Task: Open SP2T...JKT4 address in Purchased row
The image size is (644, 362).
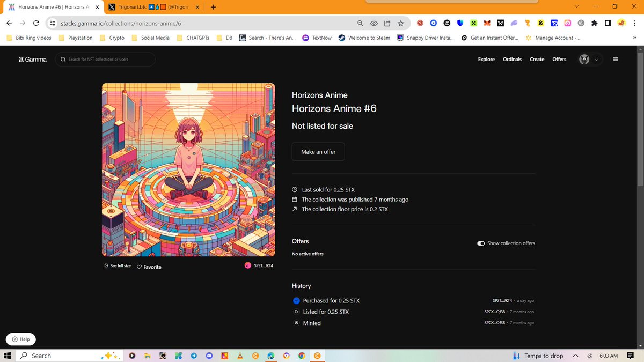Action: coord(502,300)
